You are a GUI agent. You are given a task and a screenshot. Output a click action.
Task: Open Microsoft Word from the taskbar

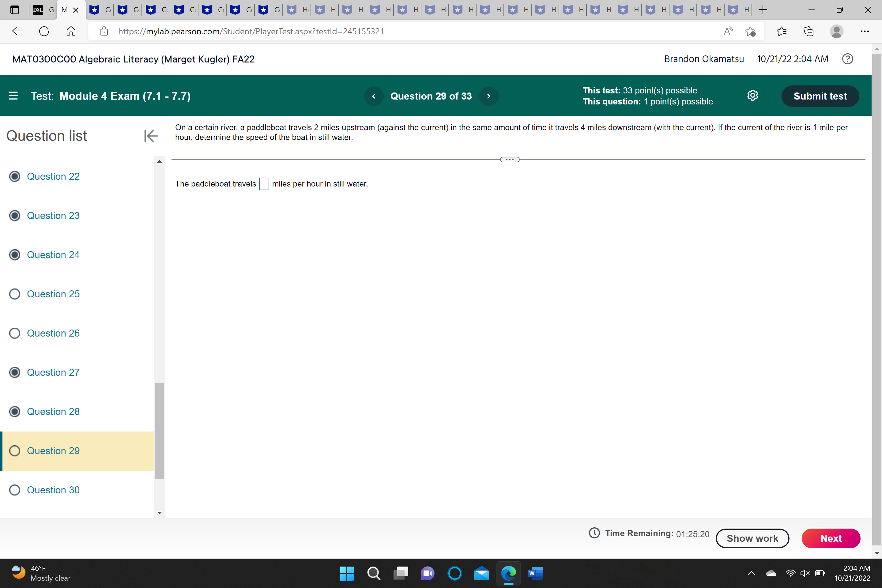(535, 573)
